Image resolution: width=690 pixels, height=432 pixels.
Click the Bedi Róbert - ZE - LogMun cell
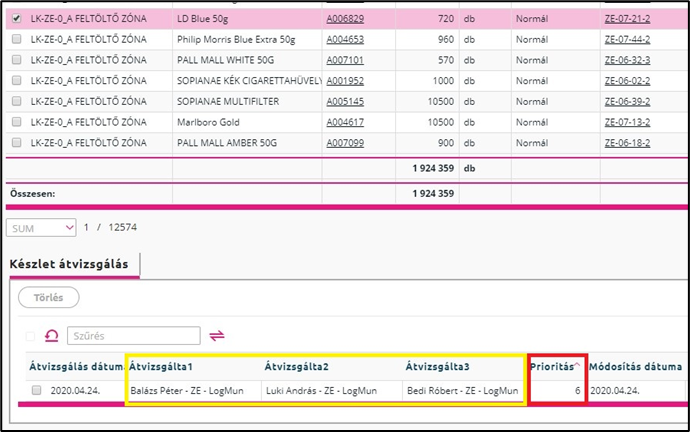(x=462, y=391)
